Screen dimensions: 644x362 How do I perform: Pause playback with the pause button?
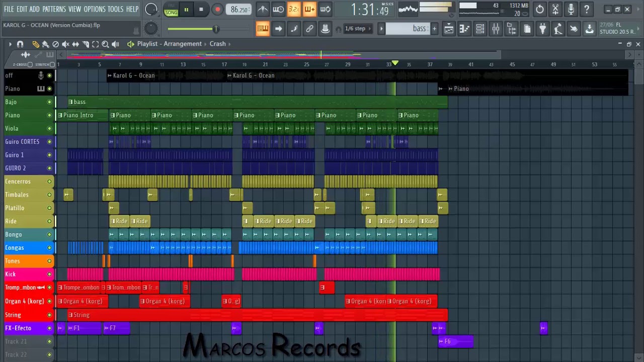coord(186,10)
